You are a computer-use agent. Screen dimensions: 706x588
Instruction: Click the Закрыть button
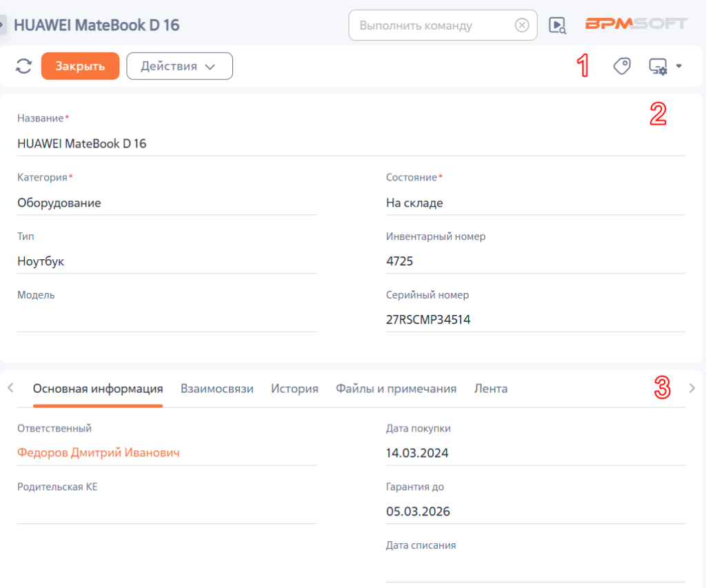(x=80, y=66)
